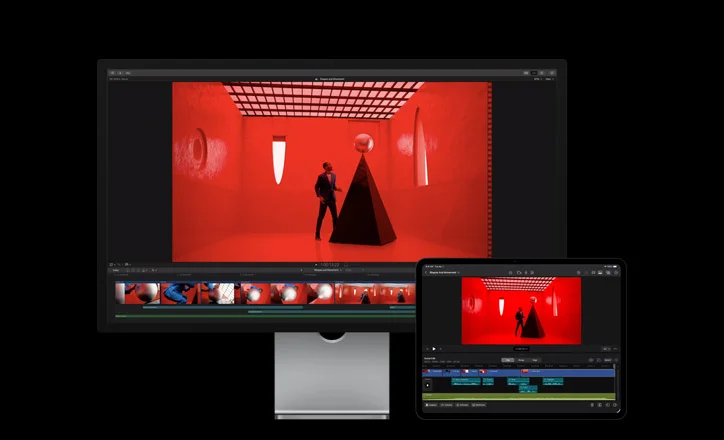724x440 pixels.
Task: Jump to next frame on the iPad
Action: coord(440,349)
